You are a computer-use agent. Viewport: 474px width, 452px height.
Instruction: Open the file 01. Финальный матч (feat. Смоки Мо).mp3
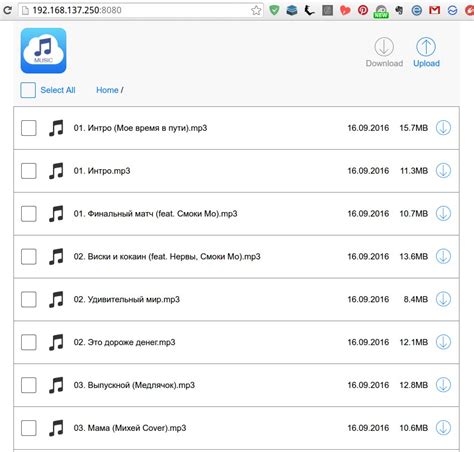point(155,214)
